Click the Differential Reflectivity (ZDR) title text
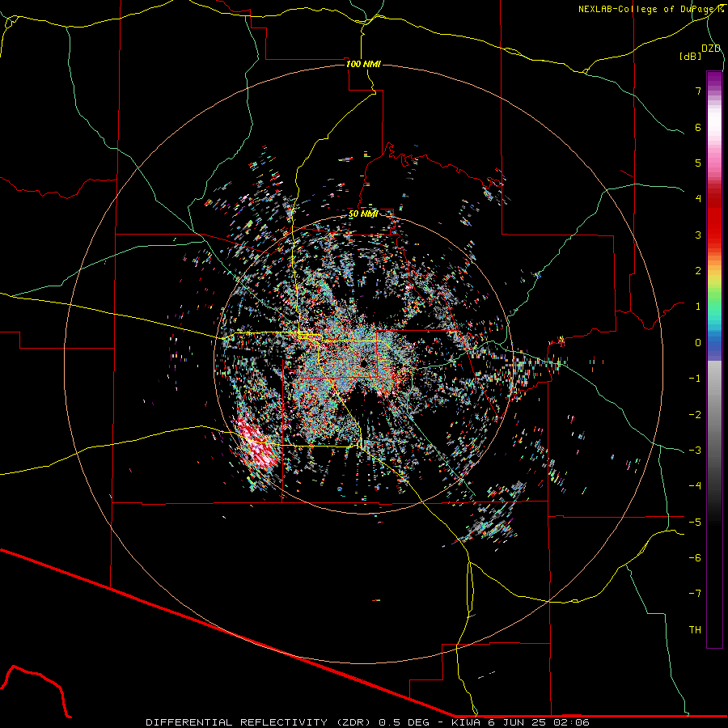This screenshot has width=728, height=728. 260,722
